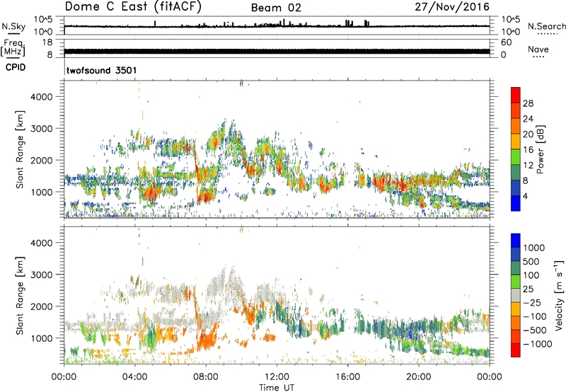This screenshot has height=392, width=566.
Task: Click the 'Velocity [m s-1]' colorbar label
Action: pyautogui.click(x=559, y=295)
